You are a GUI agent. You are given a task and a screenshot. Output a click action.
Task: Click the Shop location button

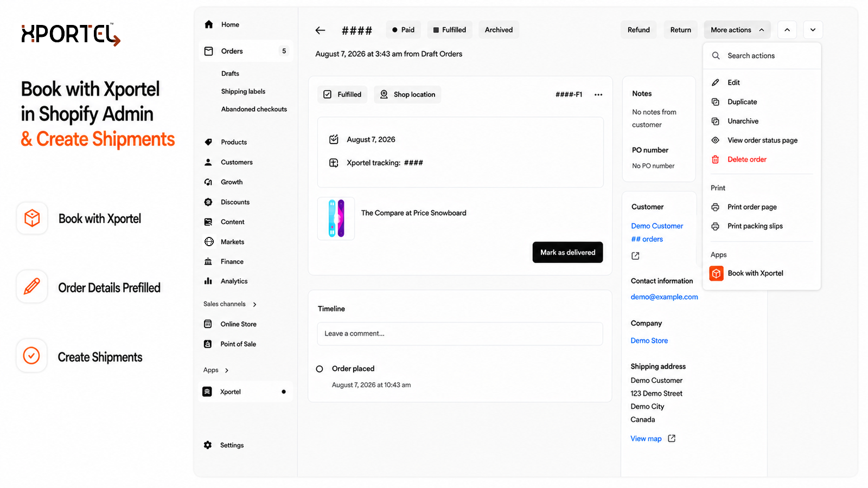tap(407, 94)
